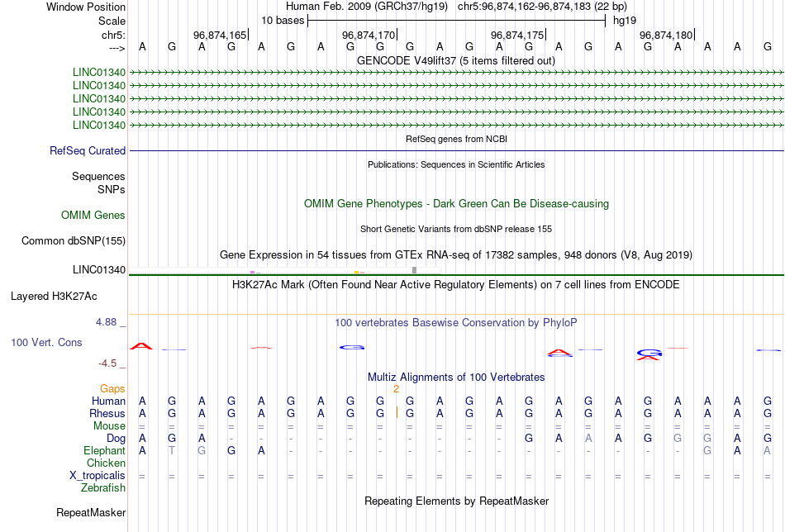This screenshot has height=532, width=785.
Task: Click the 100 Vert. Cons track label
Action: (x=46, y=342)
